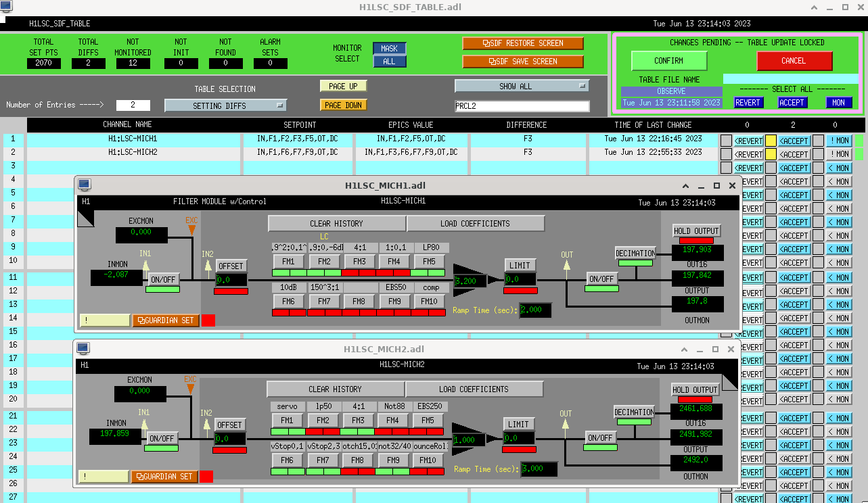Click the corner fold icon in MICH2 panel
Viewport: 868px width, 503px height.
(729, 382)
